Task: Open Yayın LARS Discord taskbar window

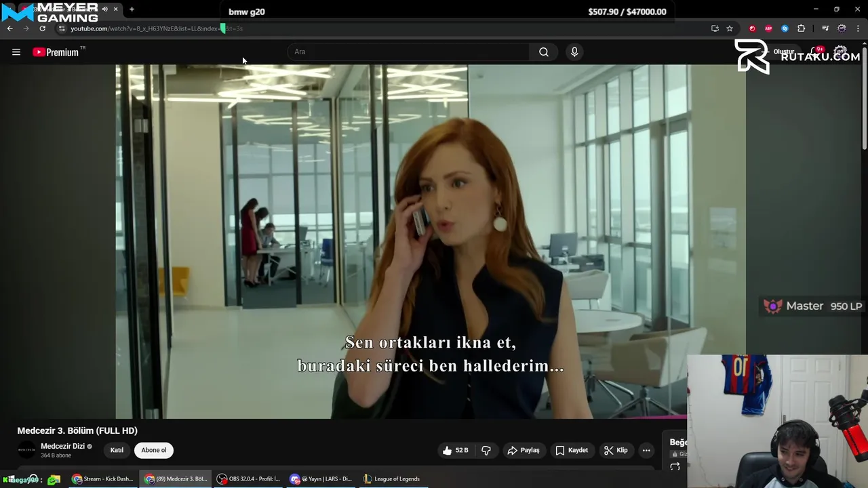Action: (321, 479)
